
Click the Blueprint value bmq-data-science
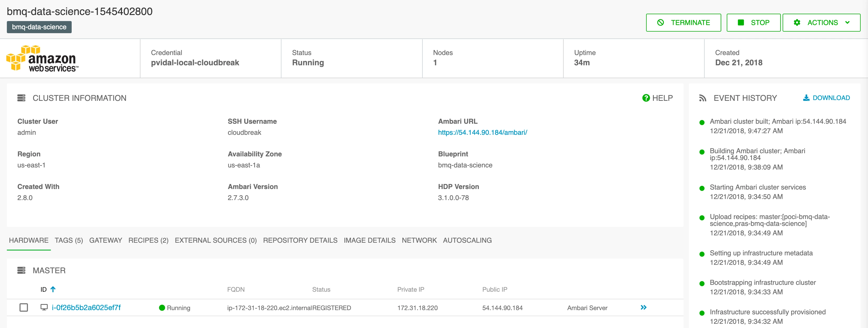pos(465,165)
